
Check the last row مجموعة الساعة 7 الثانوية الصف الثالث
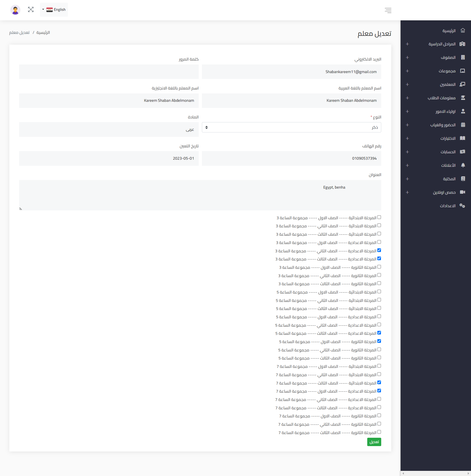tap(379, 432)
